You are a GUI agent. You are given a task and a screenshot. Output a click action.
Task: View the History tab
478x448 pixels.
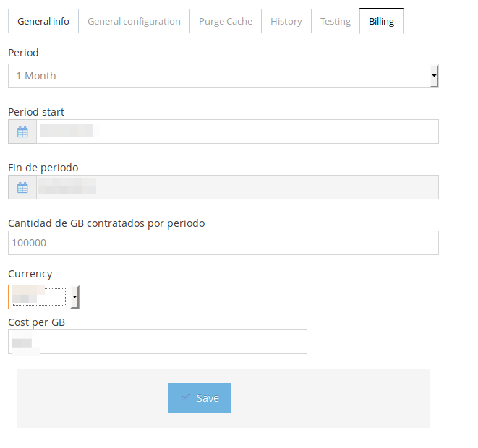[286, 21]
